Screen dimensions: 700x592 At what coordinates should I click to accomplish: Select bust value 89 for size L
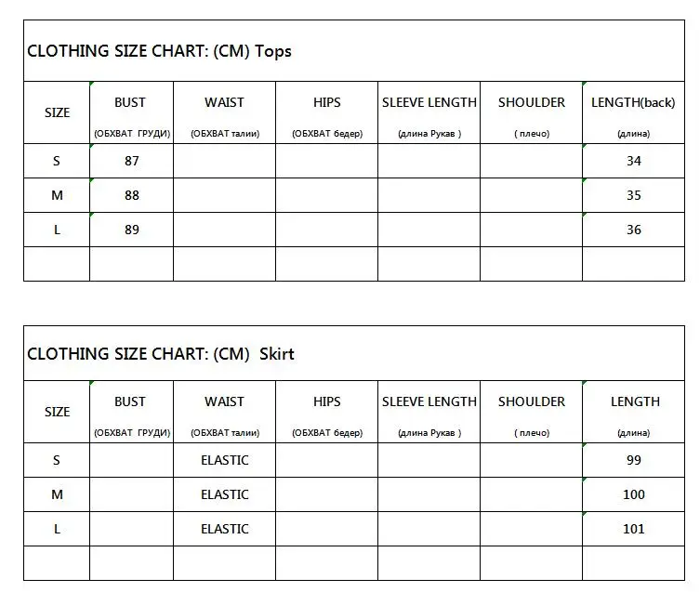point(132,230)
